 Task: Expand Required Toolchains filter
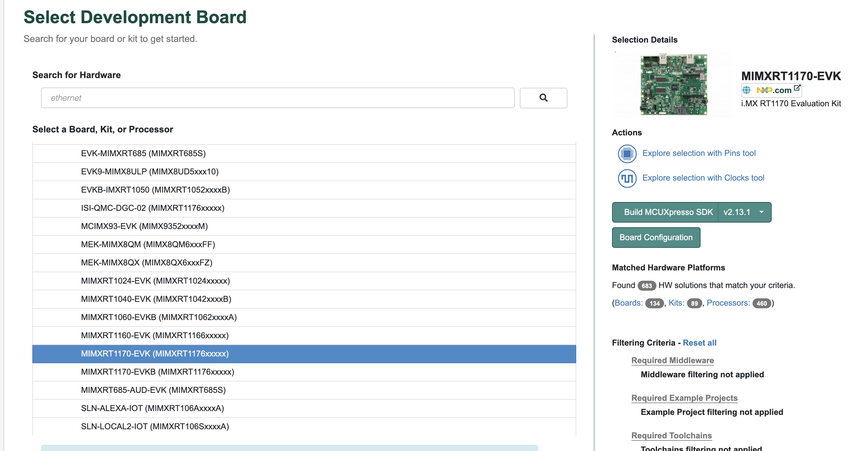[x=671, y=435]
